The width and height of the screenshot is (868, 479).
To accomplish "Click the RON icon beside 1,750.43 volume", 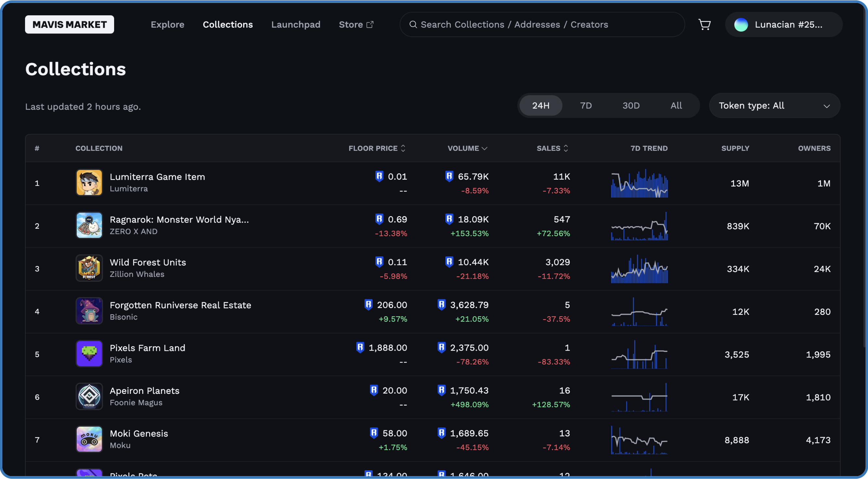I will (441, 390).
